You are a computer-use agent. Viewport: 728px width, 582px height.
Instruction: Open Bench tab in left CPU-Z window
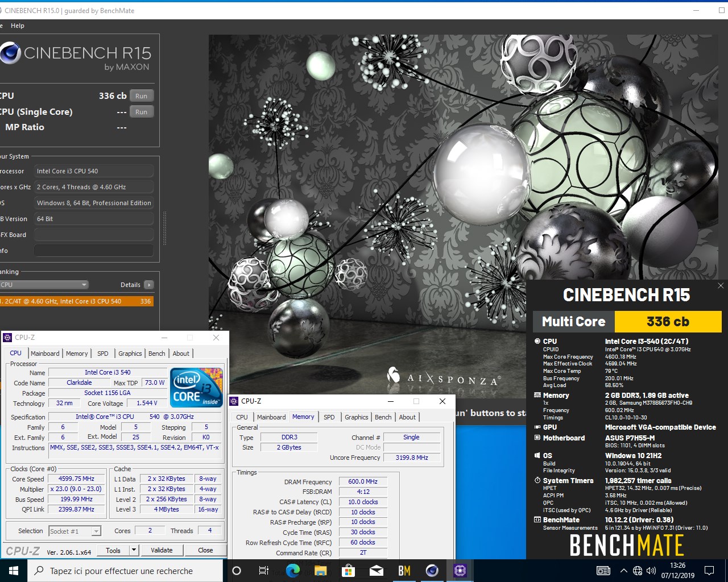pyautogui.click(x=157, y=354)
